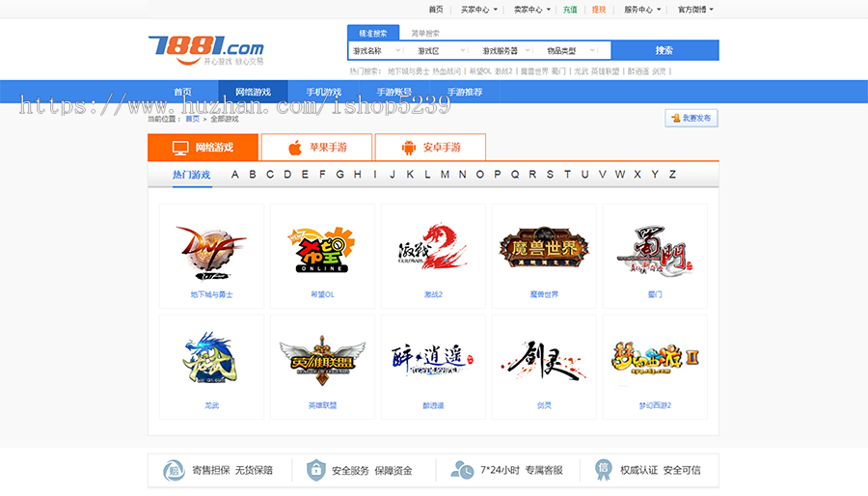Image resolution: width=868 pixels, height=496 pixels.
Task: Open the 地下城与勇士 DNF game icon
Action: coord(211,253)
